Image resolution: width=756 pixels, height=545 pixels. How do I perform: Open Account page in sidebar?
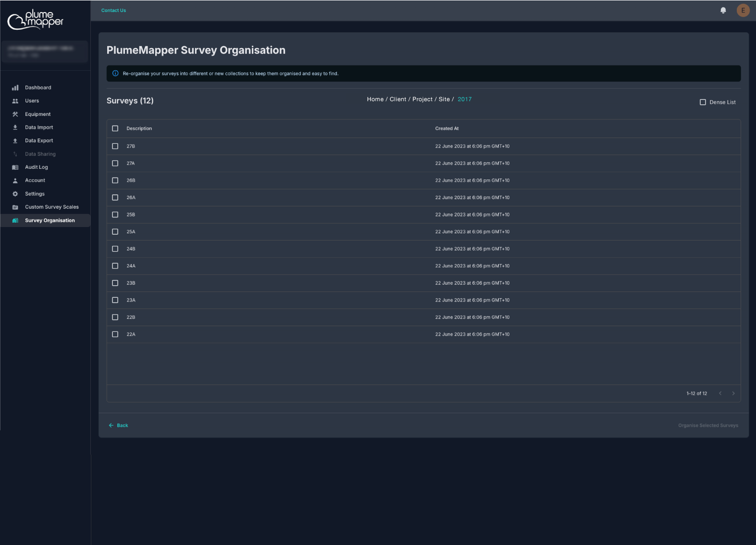[x=45, y=180]
